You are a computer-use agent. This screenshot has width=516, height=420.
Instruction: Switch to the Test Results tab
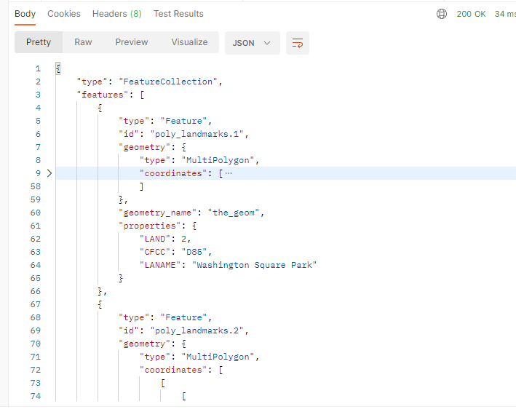[178, 14]
